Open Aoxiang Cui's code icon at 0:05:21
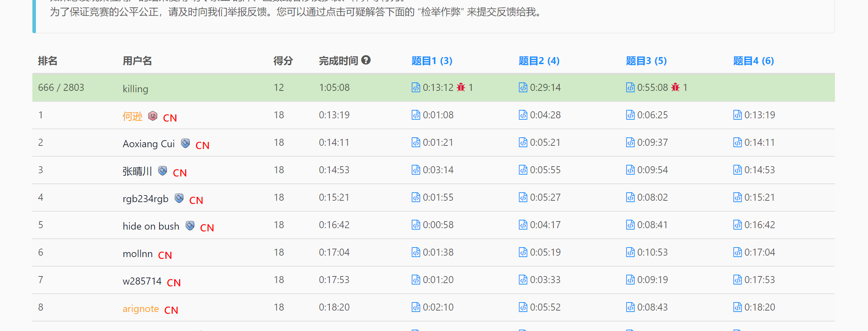Image resolution: width=868 pixels, height=331 pixels. click(x=523, y=142)
